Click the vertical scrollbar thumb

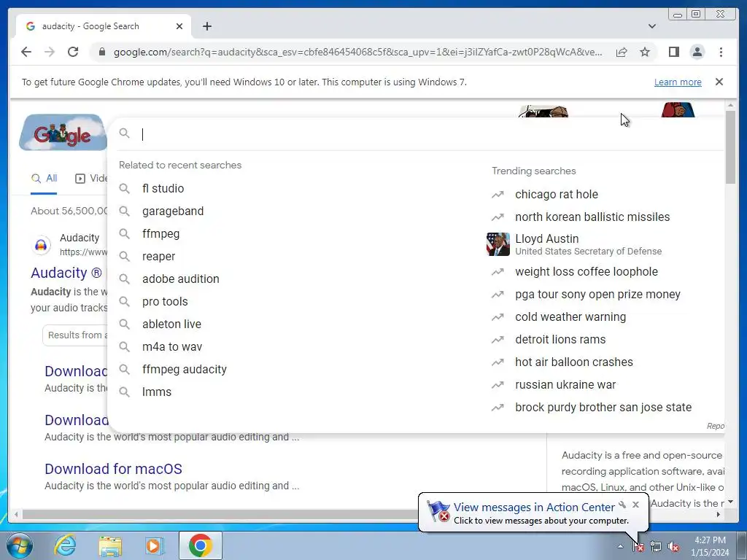tap(730, 147)
